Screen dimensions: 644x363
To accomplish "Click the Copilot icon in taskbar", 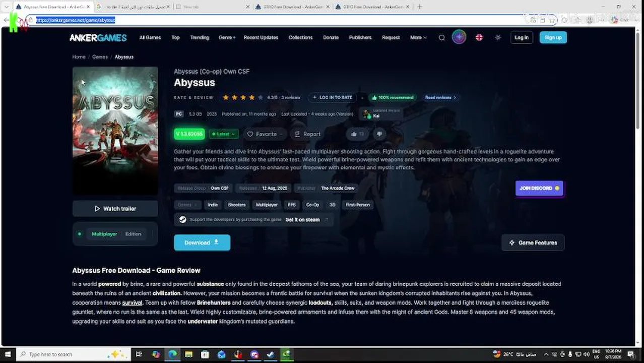I will click(x=156, y=354).
